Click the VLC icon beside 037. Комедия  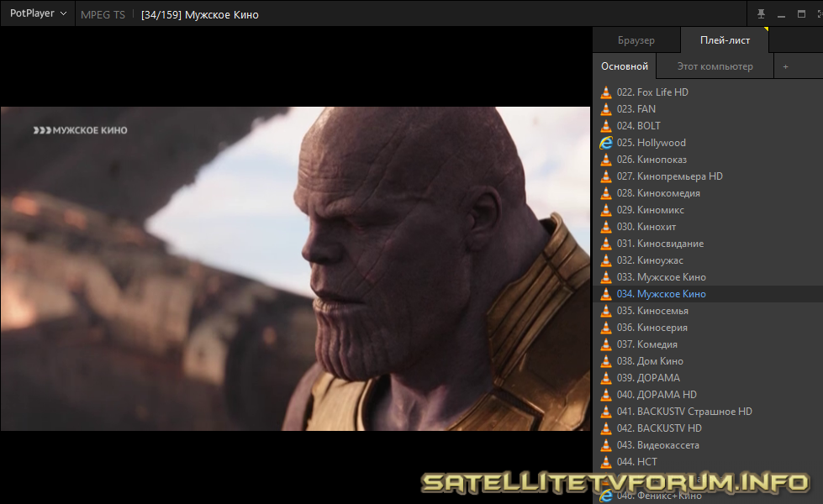tap(606, 344)
